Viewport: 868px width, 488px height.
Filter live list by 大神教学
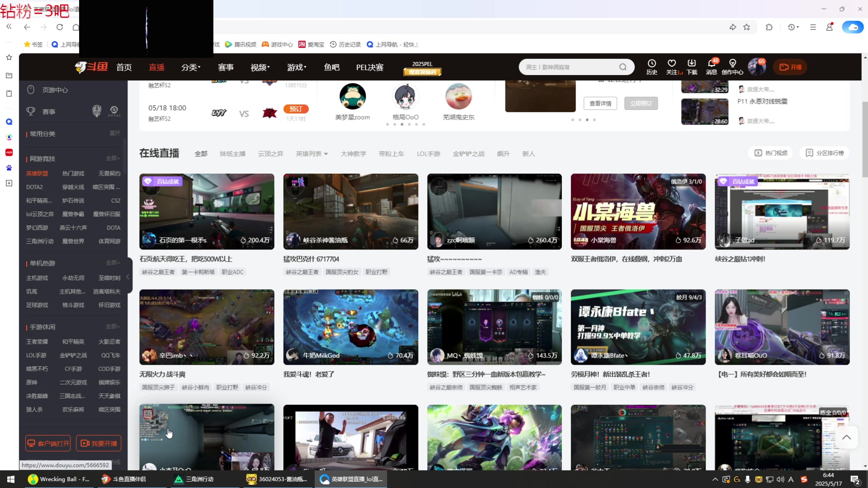click(353, 154)
